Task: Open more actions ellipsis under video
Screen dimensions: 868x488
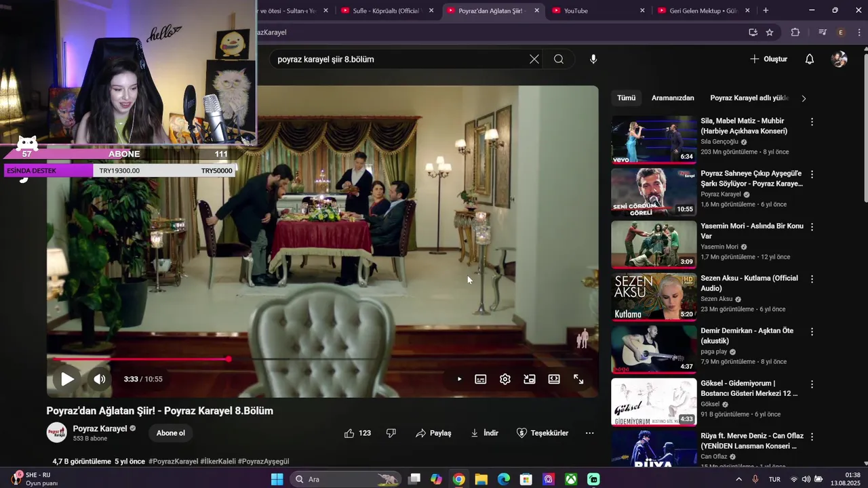Action: [589, 433]
